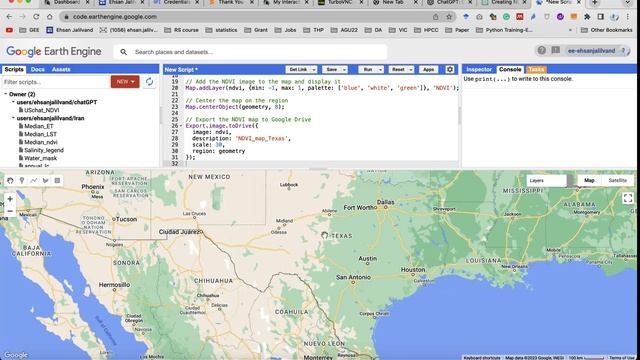Open the browser extensions puzzle icon
The height and width of the screenshot is (360, 640).
pos(587,17)
